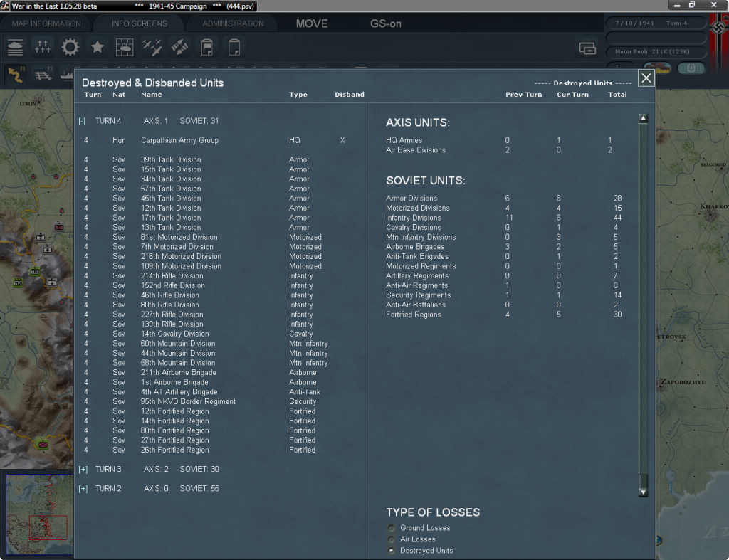Select the Destroyed Units radio option
The height and width of the screenshot is (560, 729).
(x=392, y=551)
